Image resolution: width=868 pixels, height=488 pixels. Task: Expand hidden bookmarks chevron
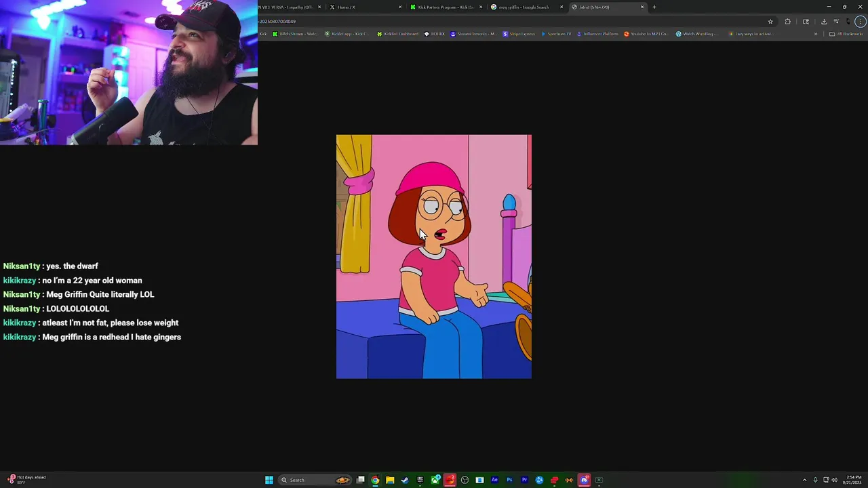click(816, 34)
